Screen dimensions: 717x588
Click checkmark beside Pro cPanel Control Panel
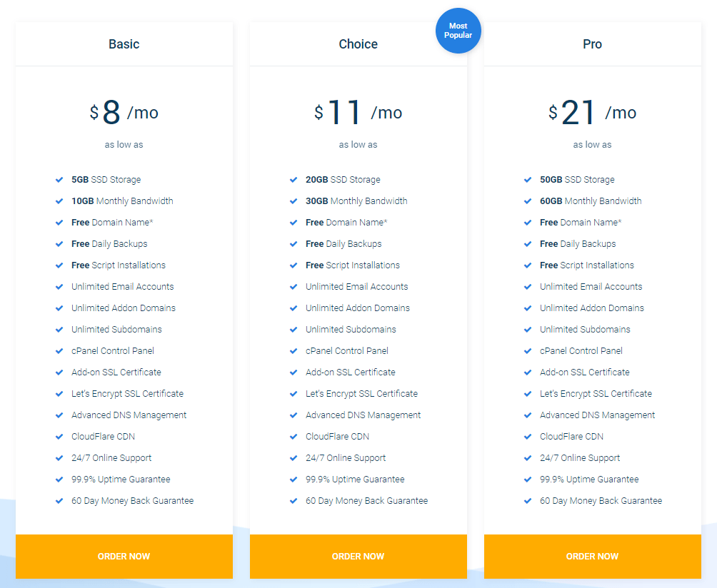tap(528, 351)
